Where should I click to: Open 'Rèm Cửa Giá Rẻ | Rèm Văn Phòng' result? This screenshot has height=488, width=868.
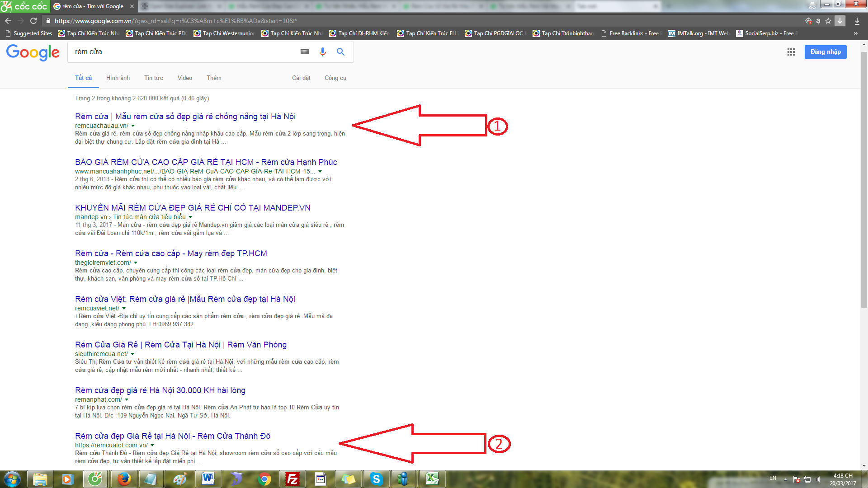point(181,345)
